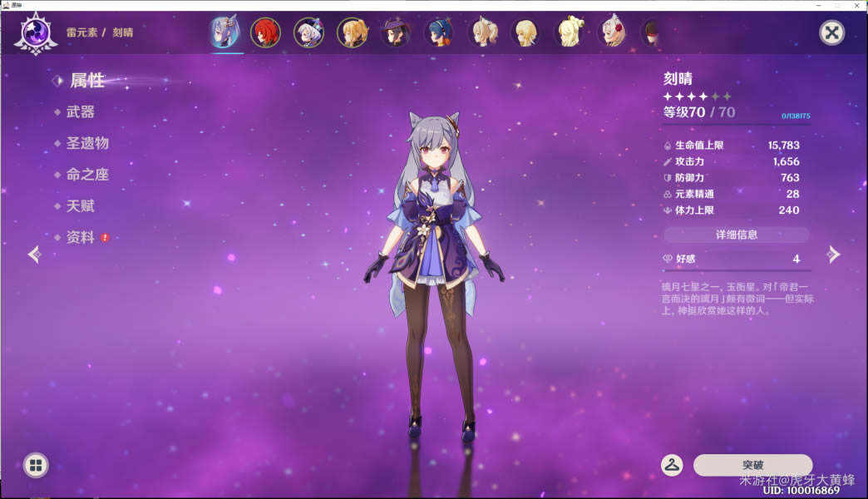Click the Electro element emblem icon
868x499 pixels.
[36, 33]
